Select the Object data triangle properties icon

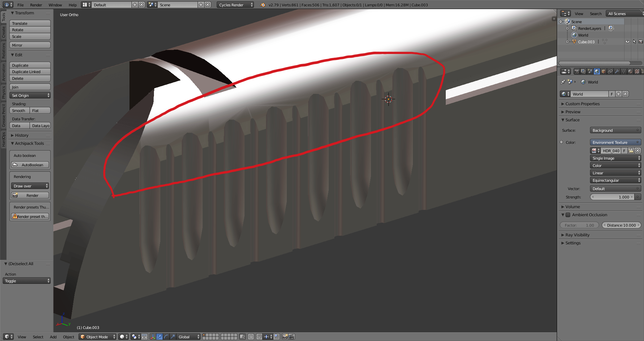pos(624,71)
